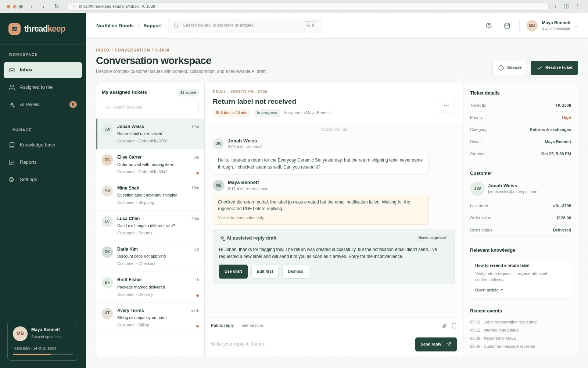Open the three-dot ticket actions menu
The width and height of the screenshot is (588, 368).
point(446,106)
